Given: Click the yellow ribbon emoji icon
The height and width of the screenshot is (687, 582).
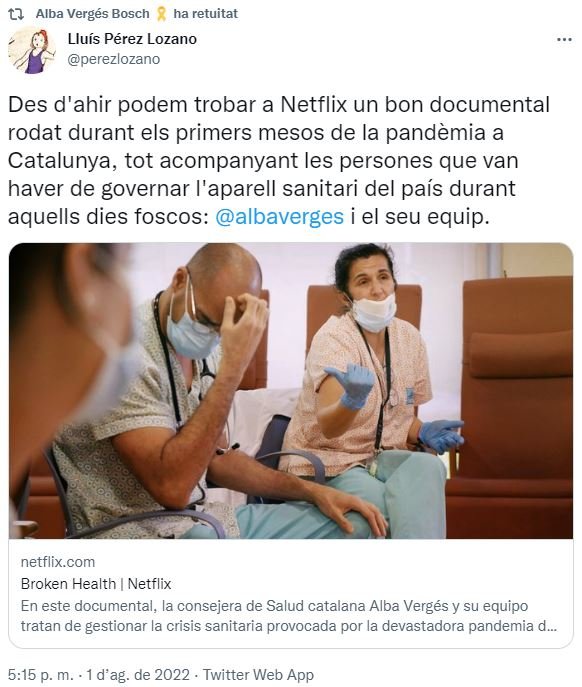Looking at the screenshot, I should (161, 14).
